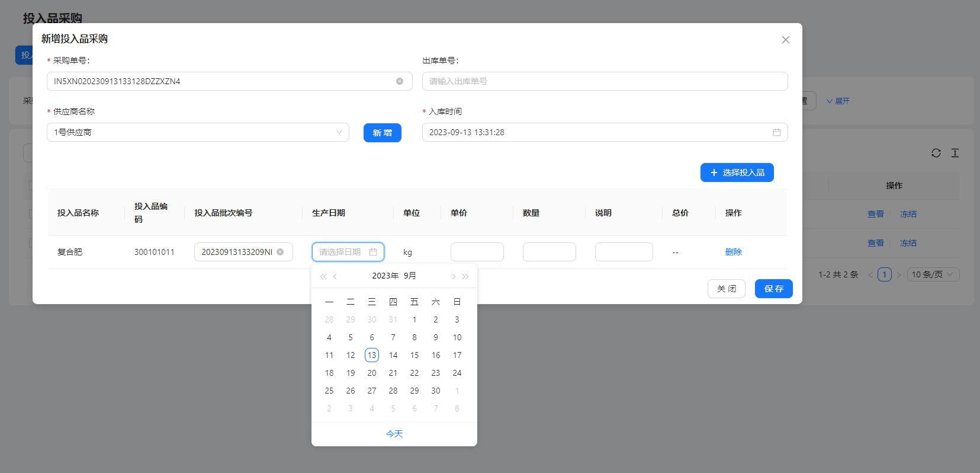980x473 pixels.
Task: Close the 新增投入品采购 dialog with X
Action: click(786, 40)
